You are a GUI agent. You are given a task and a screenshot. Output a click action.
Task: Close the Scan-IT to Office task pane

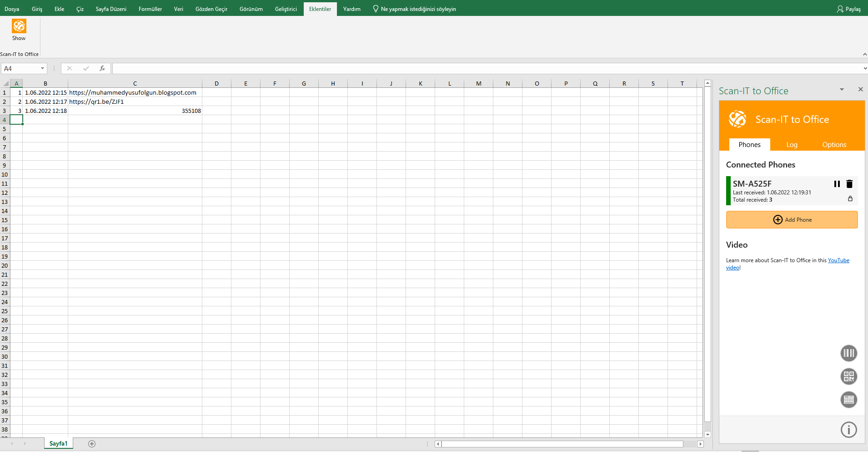[x=861, y=89]
